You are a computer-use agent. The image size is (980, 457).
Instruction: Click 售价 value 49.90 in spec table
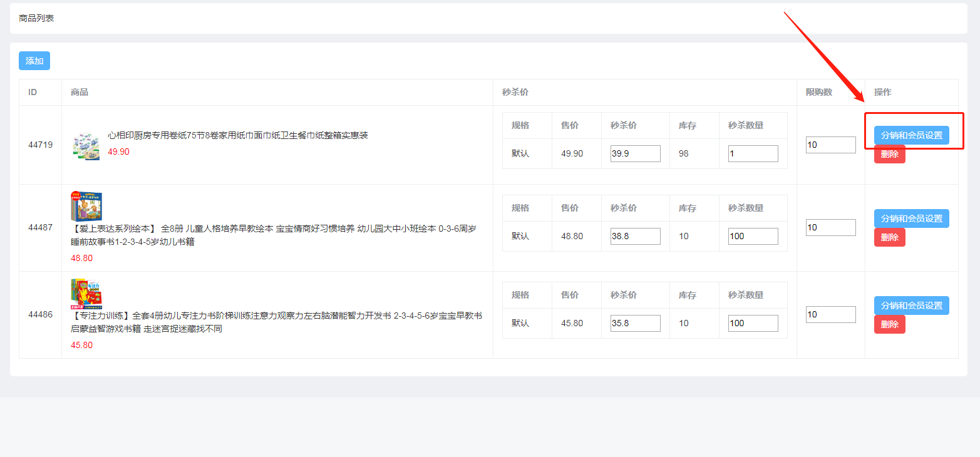click(572, 153)
